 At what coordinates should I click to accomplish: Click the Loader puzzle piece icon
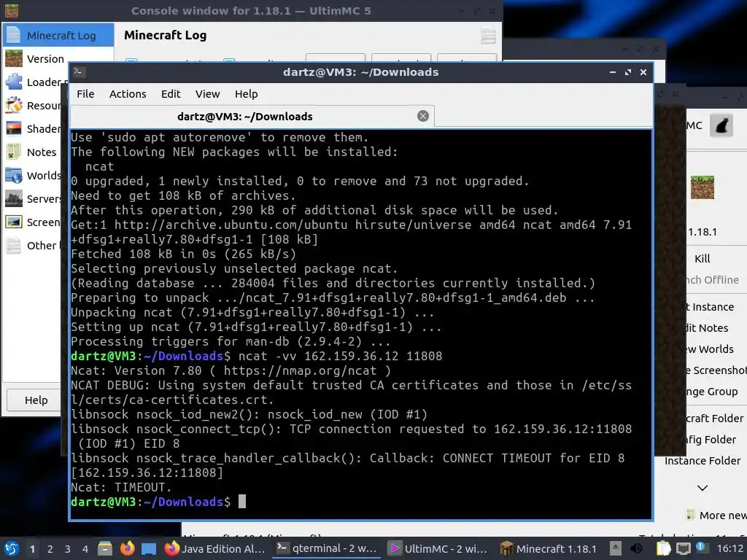(14, 82)
